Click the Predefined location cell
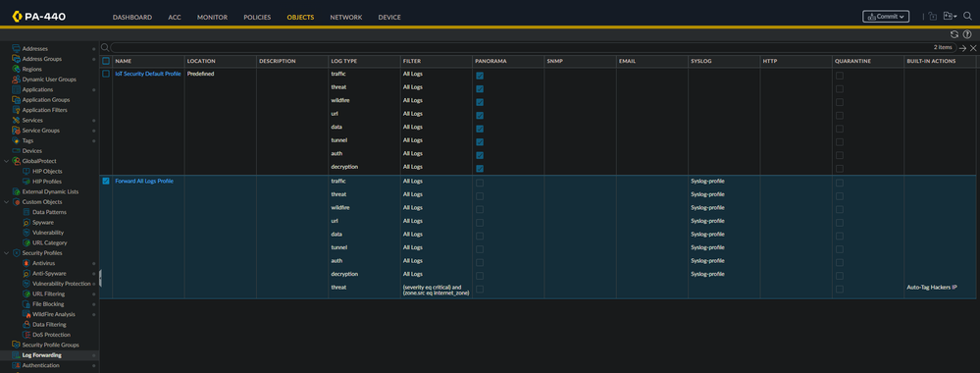The width and height of the screenshot is (980, 373). click(201, 74)
